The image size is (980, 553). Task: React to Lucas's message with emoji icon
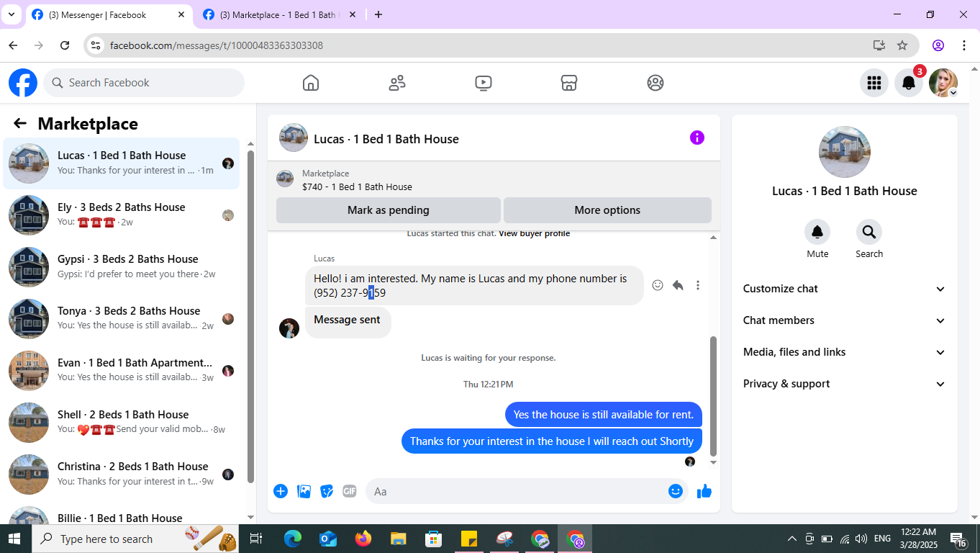[658, 285]
